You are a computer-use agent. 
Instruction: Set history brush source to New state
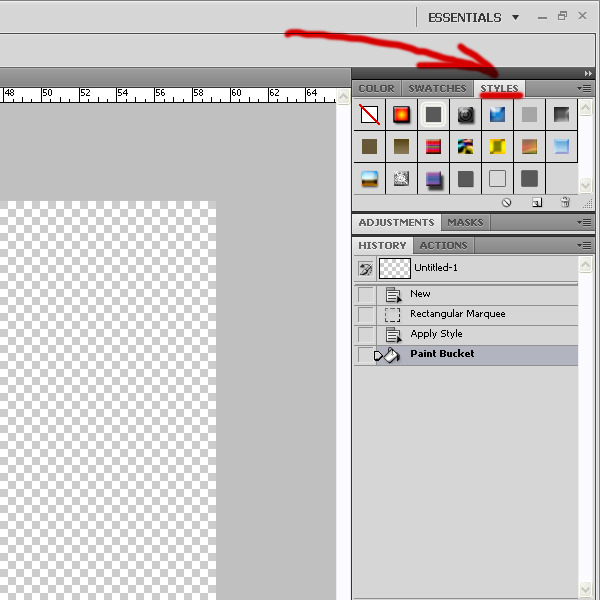click(x=365, y=295)
